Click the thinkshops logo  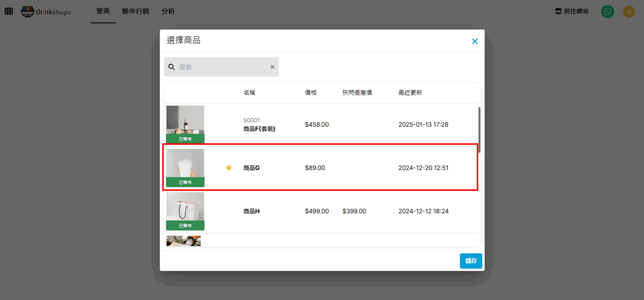46,12
